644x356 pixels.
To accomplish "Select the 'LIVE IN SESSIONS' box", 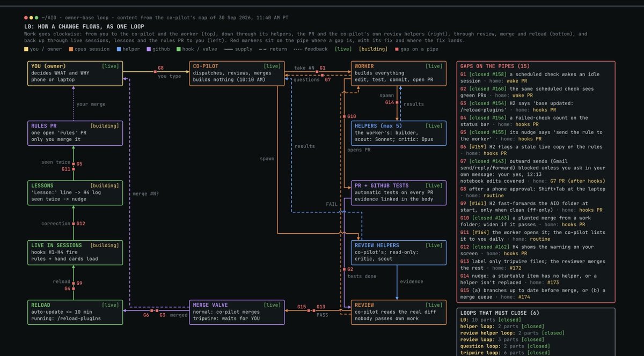I will click(x=76, y=253).
